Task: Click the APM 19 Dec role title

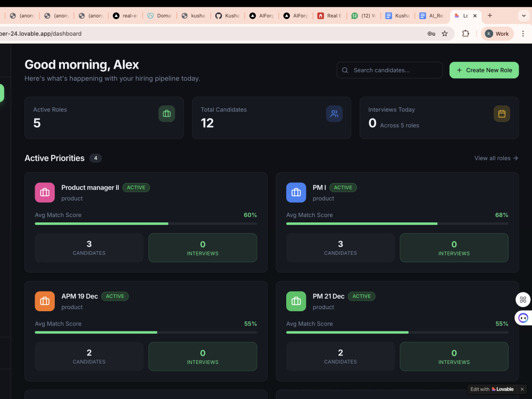Action: pyautogui.click(x=80, y=296)
